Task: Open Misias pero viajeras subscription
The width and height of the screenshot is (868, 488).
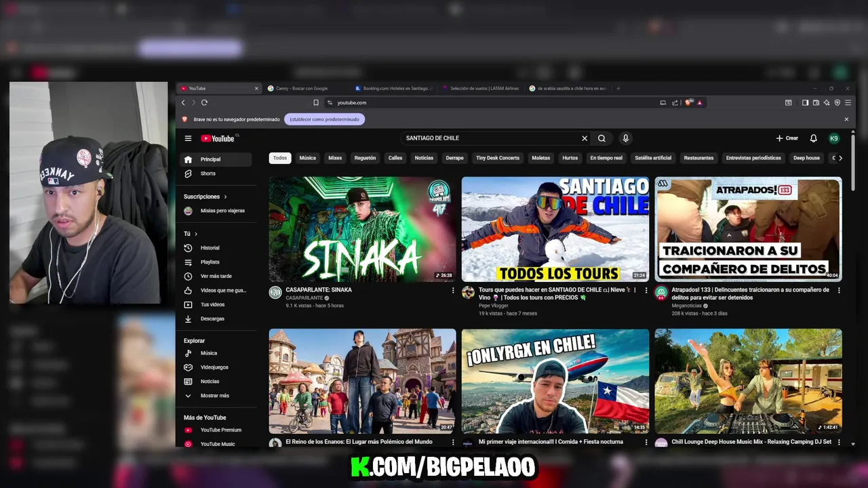Action: coord(216,211)
